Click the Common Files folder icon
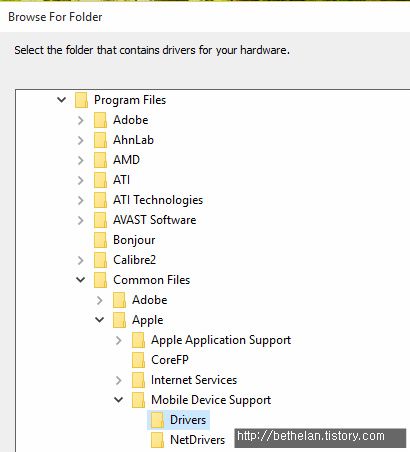 click(100, 280)
